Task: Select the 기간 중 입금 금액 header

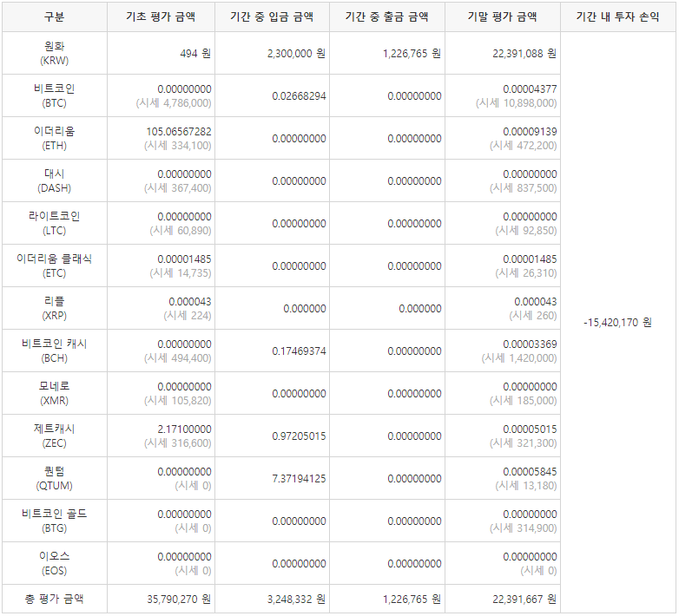Action: click(272, 17)
